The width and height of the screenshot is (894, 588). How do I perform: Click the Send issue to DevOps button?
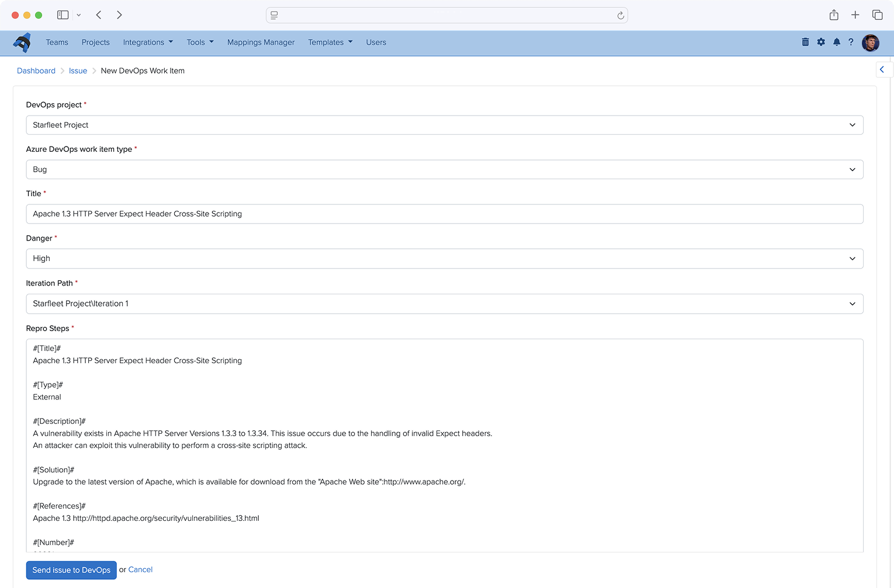(71, 570)
